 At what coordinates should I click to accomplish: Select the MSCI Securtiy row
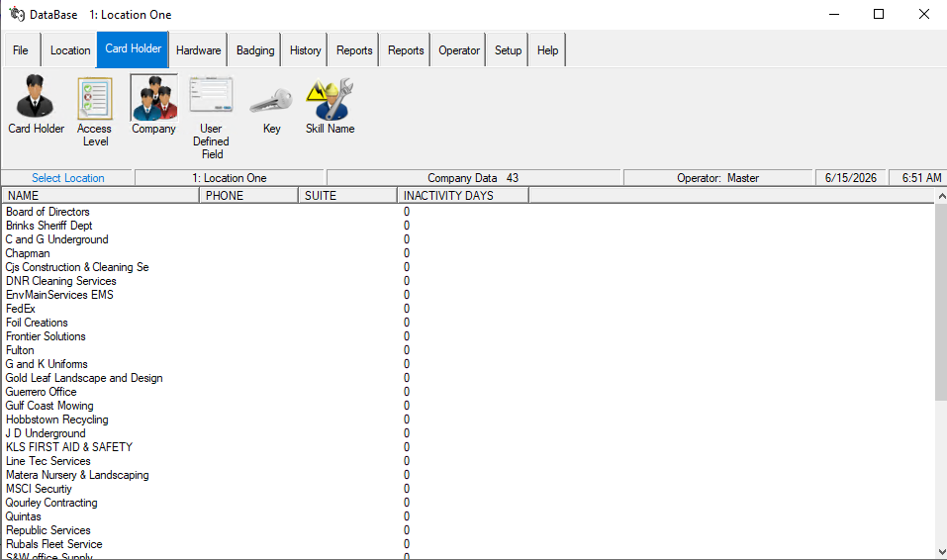468,490
